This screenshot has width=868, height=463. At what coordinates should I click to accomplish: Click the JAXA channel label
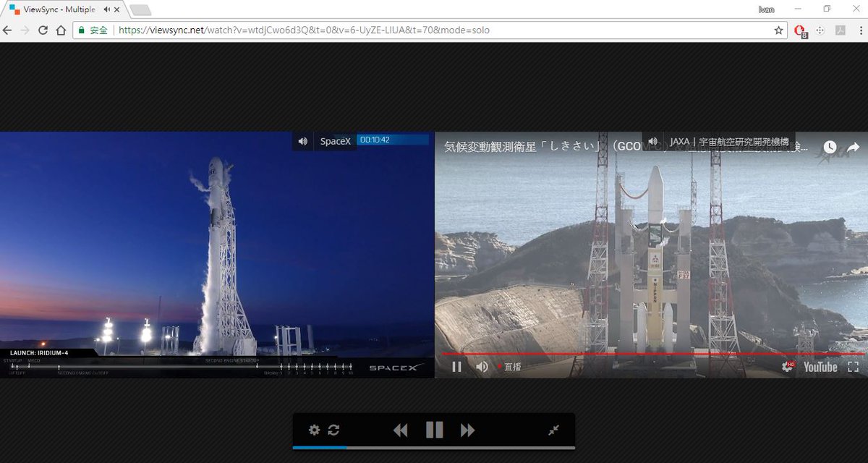pos(728,142)
